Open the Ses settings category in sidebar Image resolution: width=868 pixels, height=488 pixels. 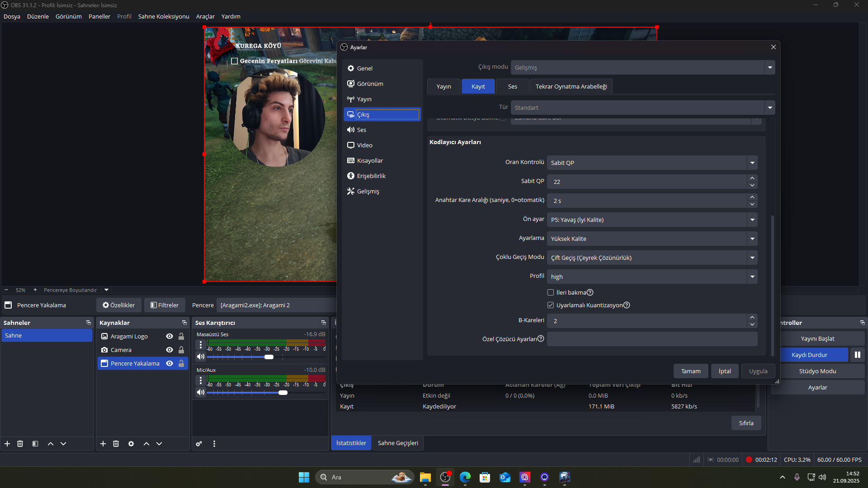coord(382,130)
